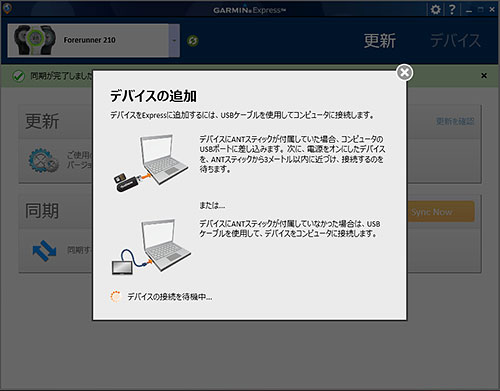Click the デバイスの追加 dialog title
The height and width of the screenshot is (391, 500).
[x=153, y=96]
